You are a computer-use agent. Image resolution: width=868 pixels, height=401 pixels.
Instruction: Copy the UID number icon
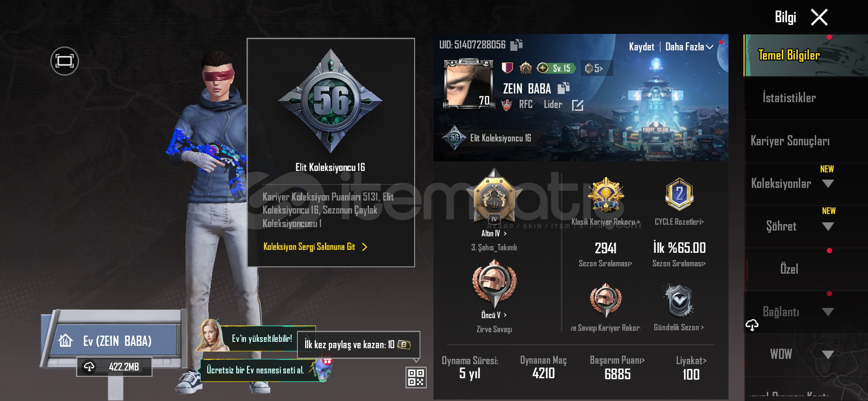click(x=516, y=45)
